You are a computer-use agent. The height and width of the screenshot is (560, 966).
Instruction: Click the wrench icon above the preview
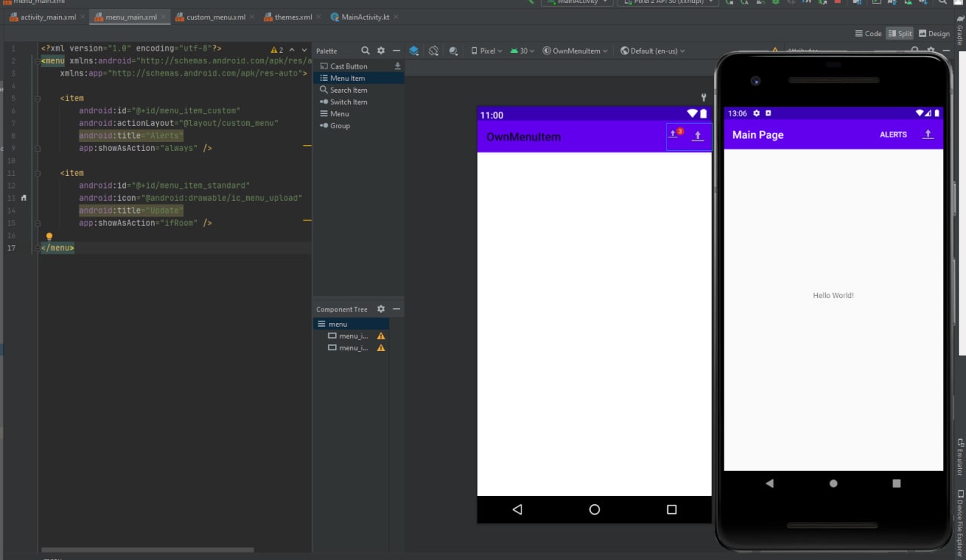(x=703, y=97)
